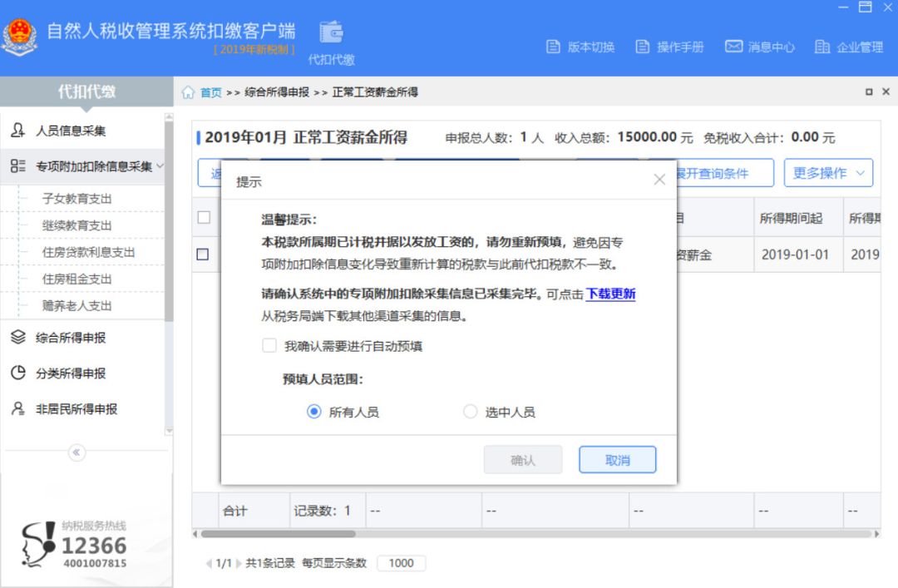
Task: Open the 消息中心 envelope icon
Action: click(x=733, y=47)
